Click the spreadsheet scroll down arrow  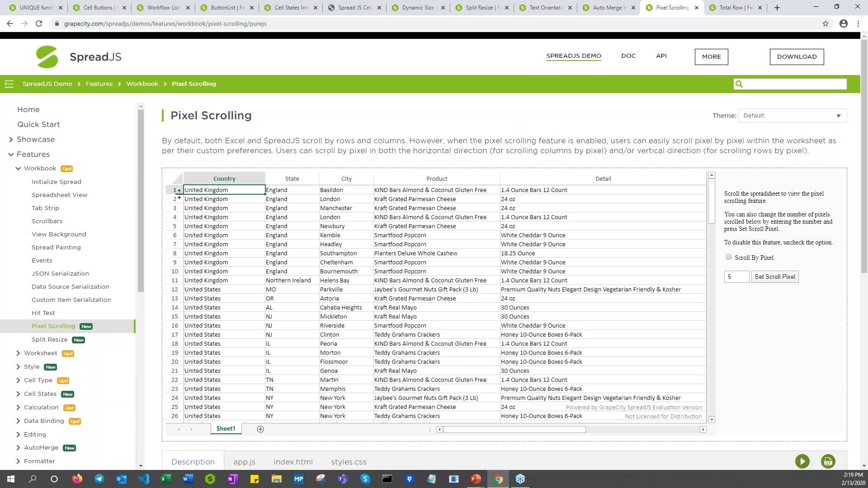pyautogui.click(x=712, y=420)
